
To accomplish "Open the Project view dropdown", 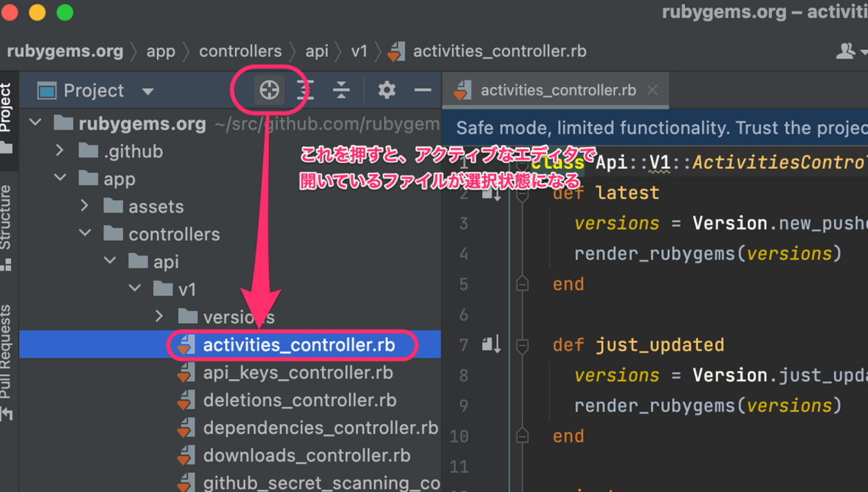I will pyautogui.click(x=148, y=91).
